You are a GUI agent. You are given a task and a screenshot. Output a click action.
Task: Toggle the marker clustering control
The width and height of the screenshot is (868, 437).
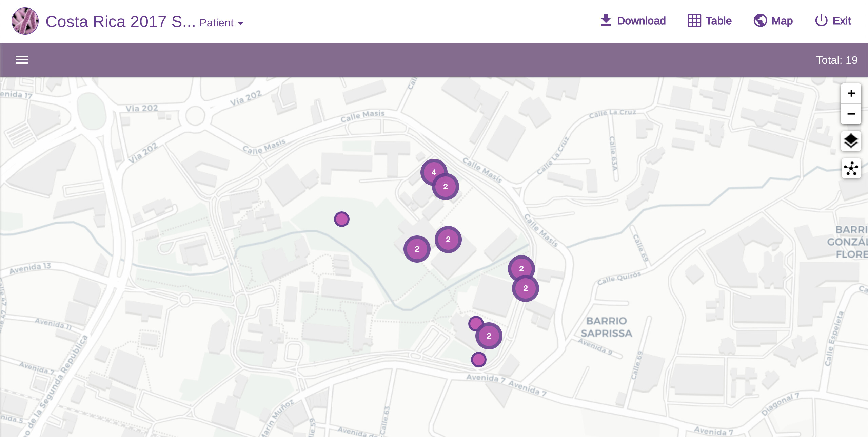tap(851, 168)
